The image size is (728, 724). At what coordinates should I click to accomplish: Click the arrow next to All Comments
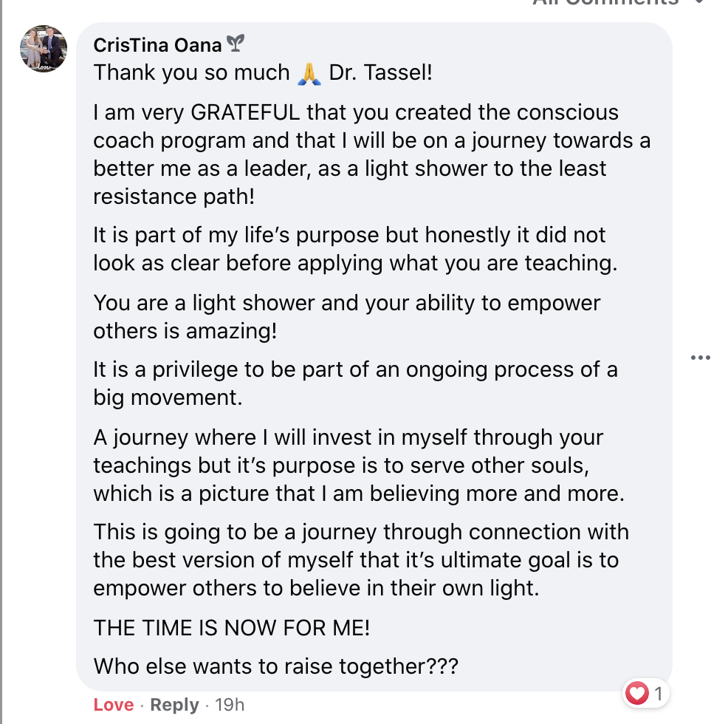(698, 2)
